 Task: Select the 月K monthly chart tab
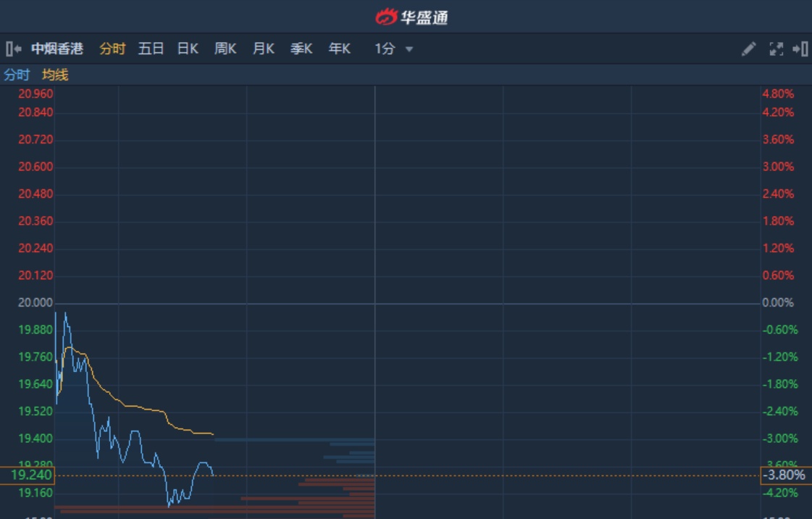pos(263,49)
